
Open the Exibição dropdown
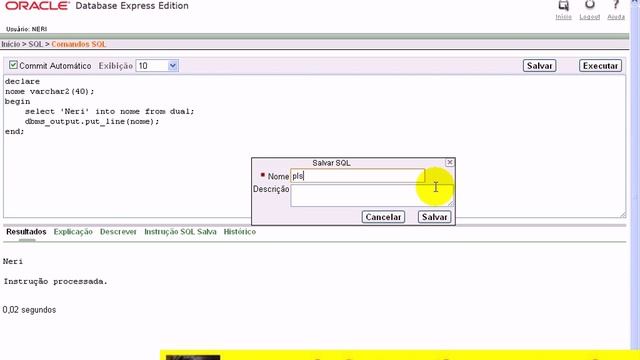(x=157, y=66)
